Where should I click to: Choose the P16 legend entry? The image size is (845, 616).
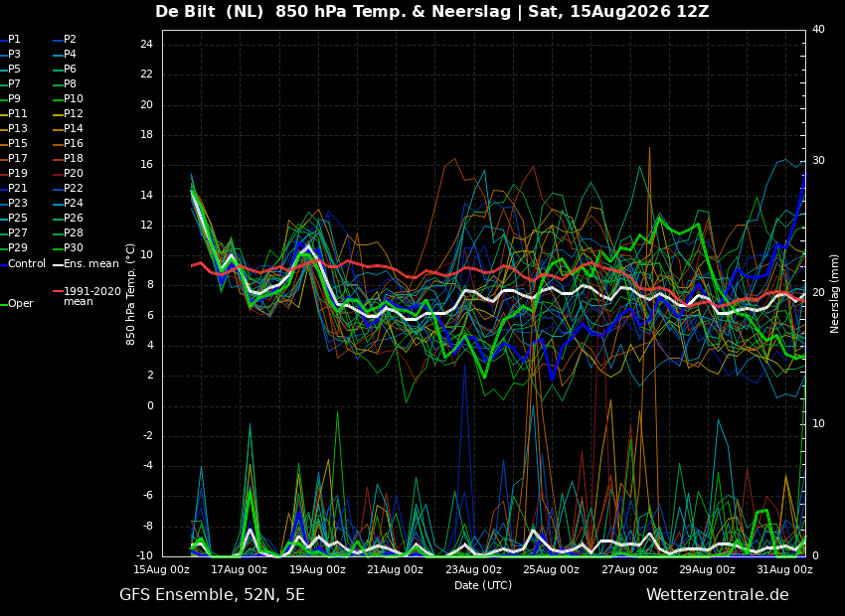tap(74, 143)
